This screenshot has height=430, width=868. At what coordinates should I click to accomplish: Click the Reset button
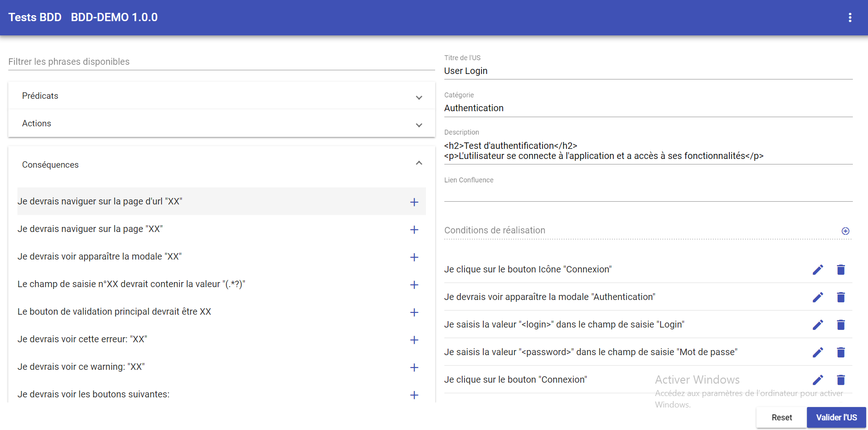coord(782,418)
